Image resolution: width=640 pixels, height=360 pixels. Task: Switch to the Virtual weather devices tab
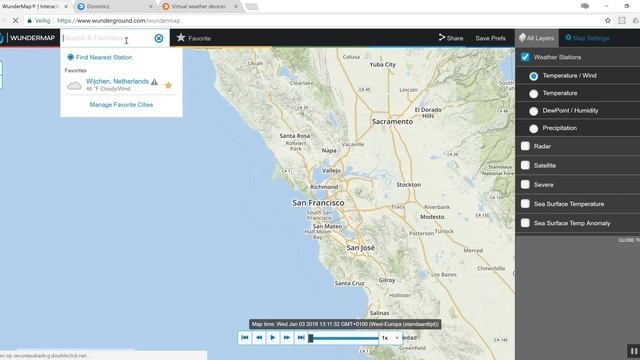coord(198,7)
